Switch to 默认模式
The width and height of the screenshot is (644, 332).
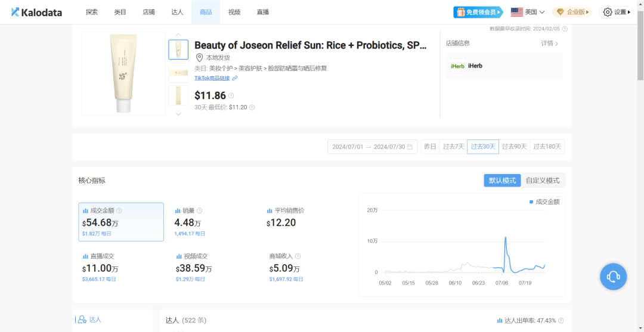click(x=502, y=181)
